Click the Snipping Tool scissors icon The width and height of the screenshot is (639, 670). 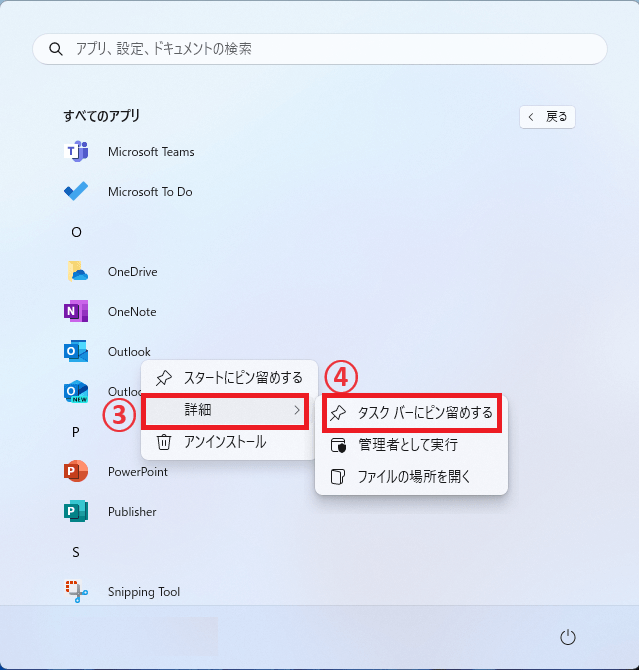point(76,591)
